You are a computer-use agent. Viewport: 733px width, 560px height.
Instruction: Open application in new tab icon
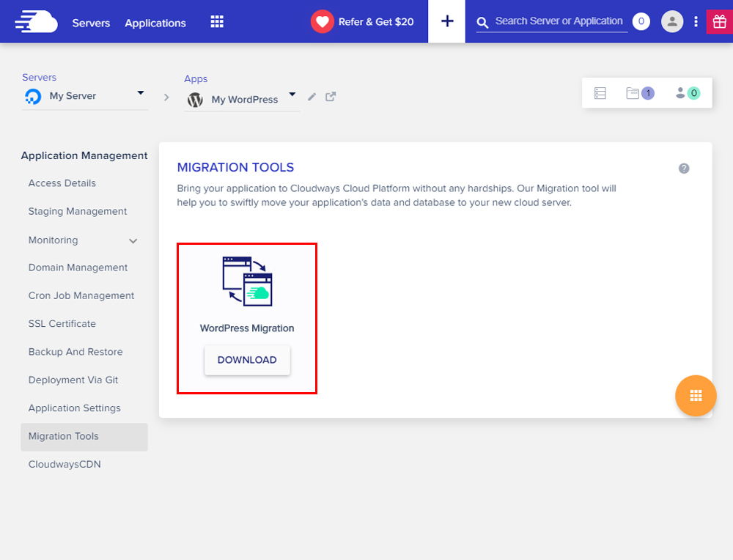331,96
